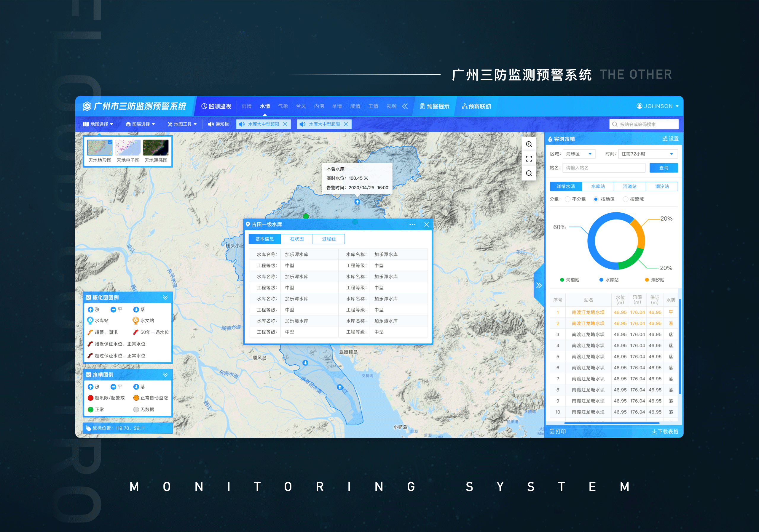Viewport: 759px width, 532px height.
Task: Click the upward marker in southern blue region
Action: (x=339, y=387)
